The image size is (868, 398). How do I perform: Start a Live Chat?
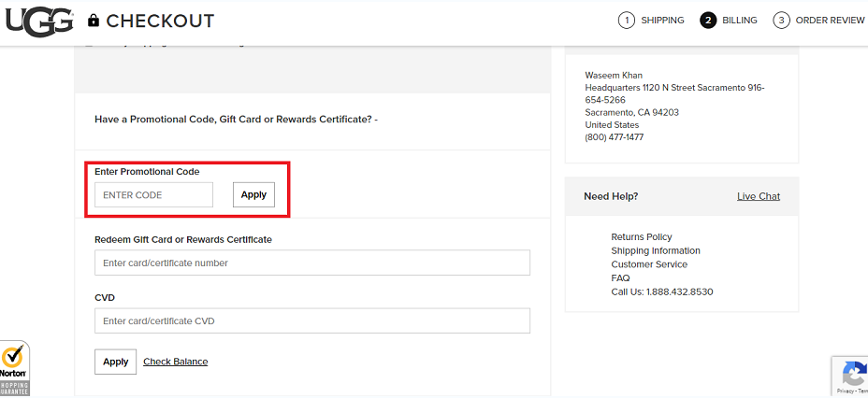(759, 196)
